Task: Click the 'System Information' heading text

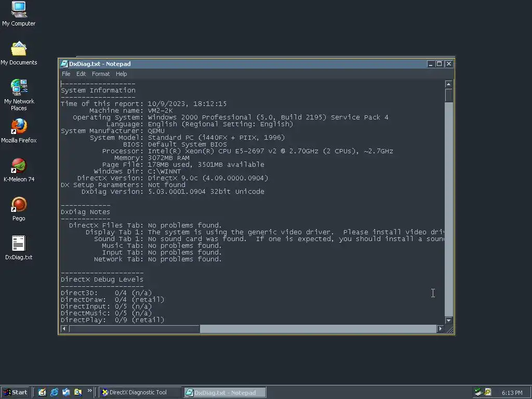Action: 98,90
